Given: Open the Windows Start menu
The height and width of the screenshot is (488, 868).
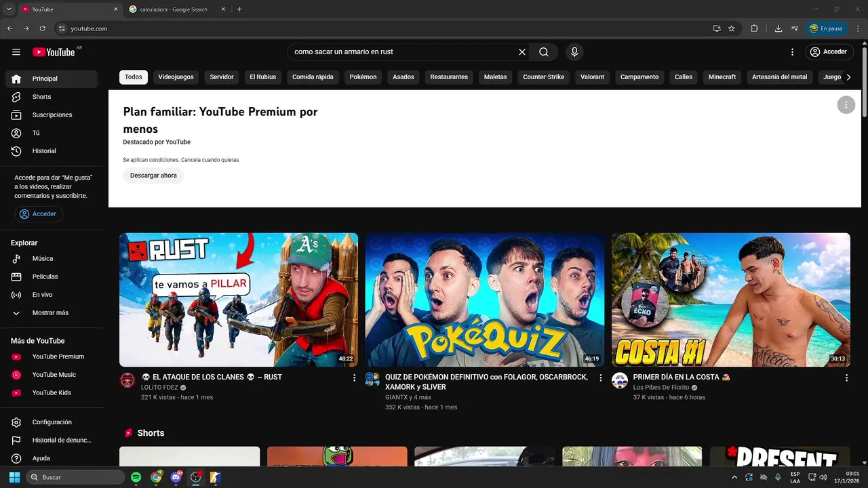Looking at the screenshot, I should [x=14, y=477].
